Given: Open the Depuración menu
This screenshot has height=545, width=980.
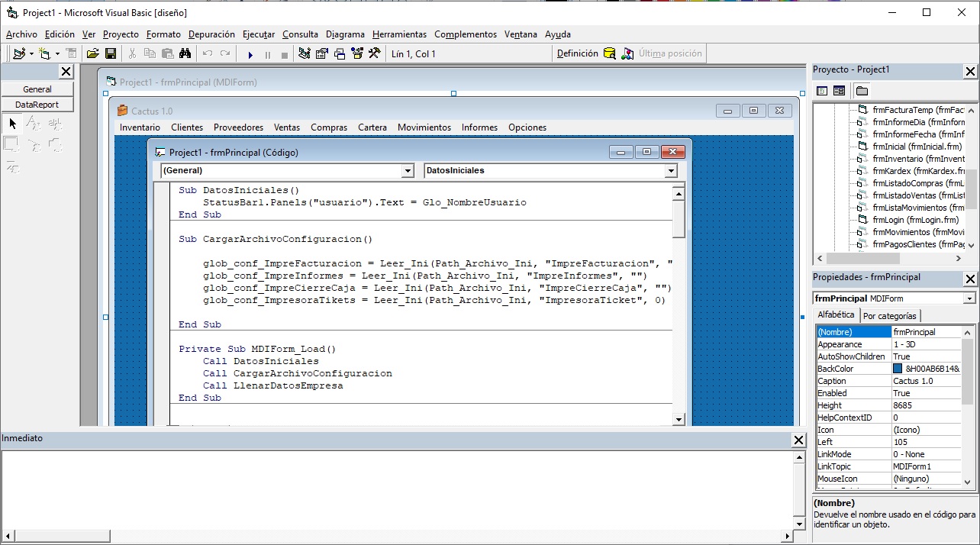Looking at the screenshot, I should [x=211, y=34].
